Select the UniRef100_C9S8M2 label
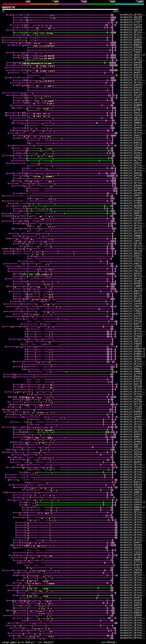Screen dimensions: 146x644 131,266
